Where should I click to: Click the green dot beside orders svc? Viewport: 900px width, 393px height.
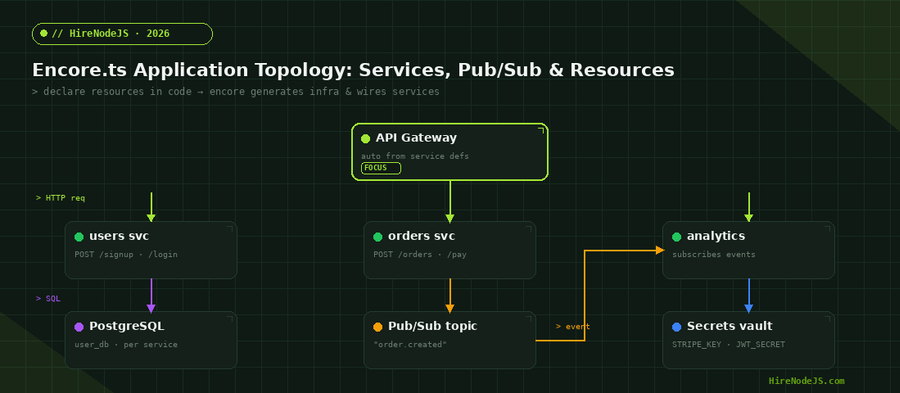pyautogui.click(x=378, y=237)
